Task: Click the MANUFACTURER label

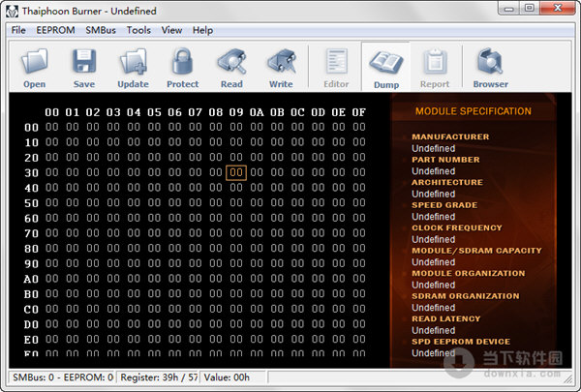Action: pyautogui.click(x=450, y=136)
